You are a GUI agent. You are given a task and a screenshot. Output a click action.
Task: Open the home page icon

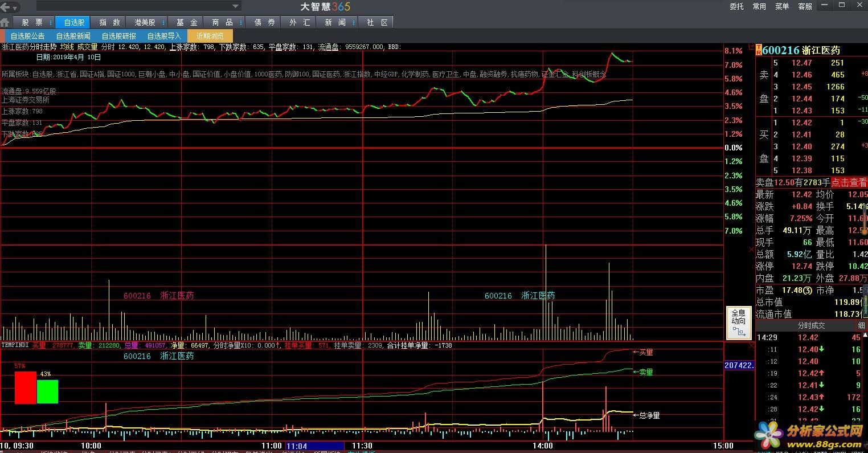pyautogui.click(x=5, y=23)
